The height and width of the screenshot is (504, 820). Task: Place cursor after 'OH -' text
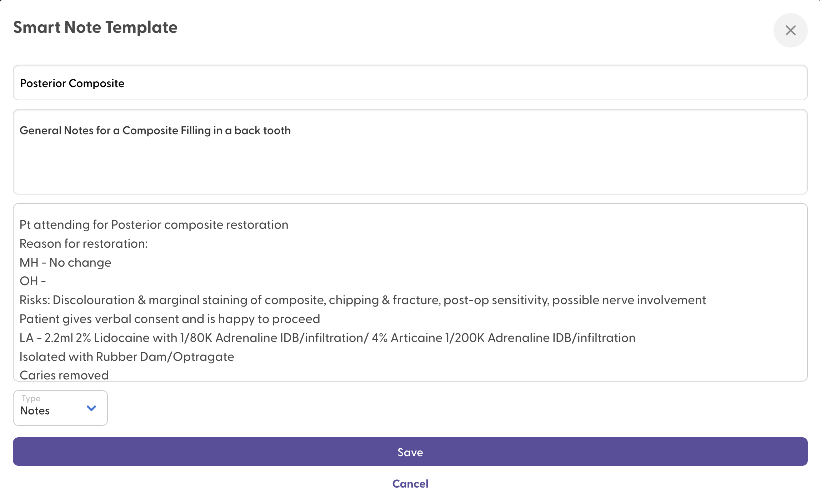click(47, 281)
